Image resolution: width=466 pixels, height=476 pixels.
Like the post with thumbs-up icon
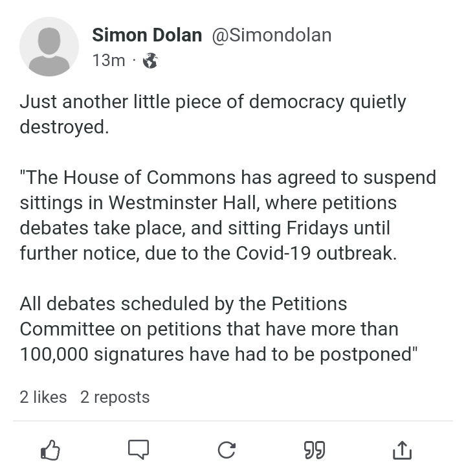(x=50, y=450)
